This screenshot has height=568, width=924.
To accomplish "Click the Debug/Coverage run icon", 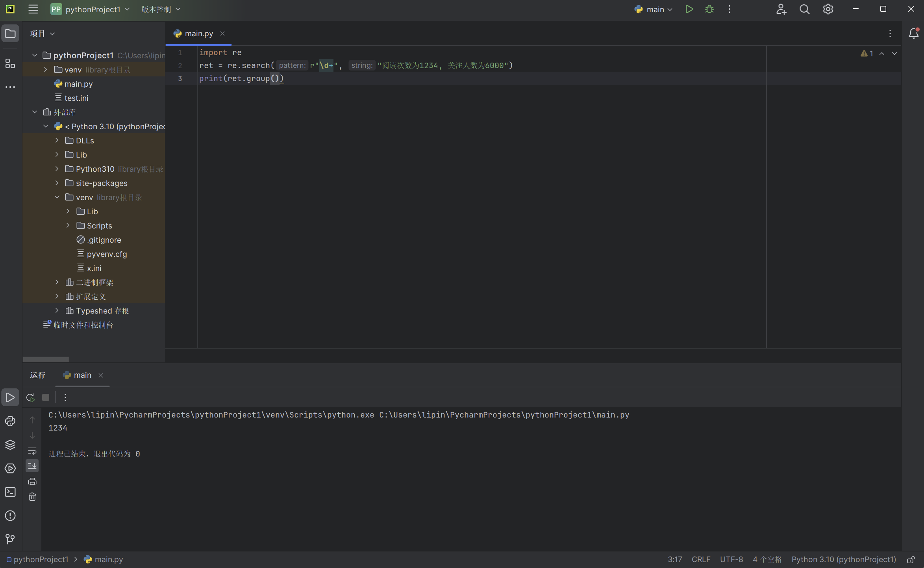I will pos(709,9).
